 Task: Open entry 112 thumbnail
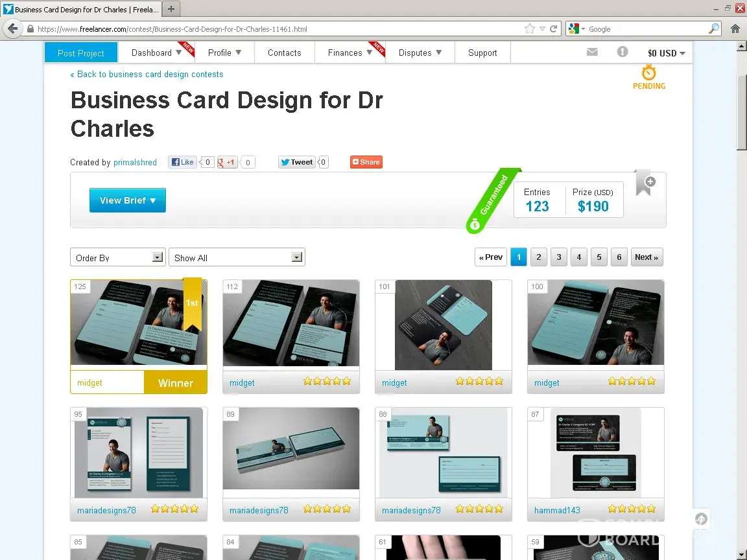point(291,323)
